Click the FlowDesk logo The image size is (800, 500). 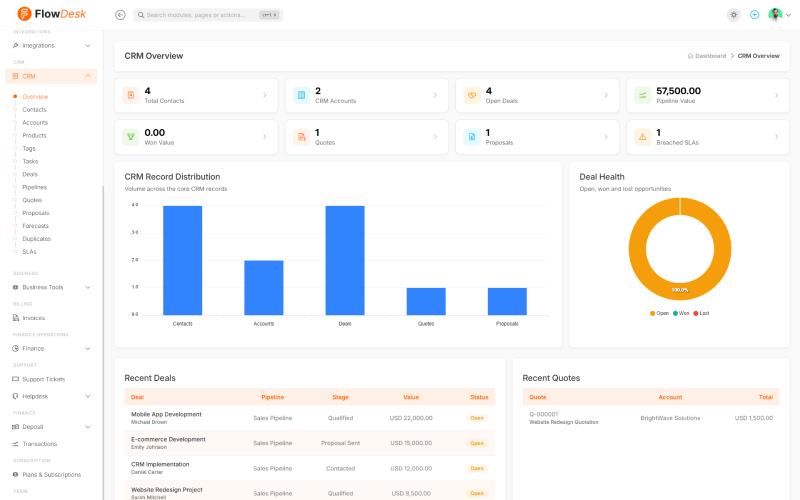(52, 14)
